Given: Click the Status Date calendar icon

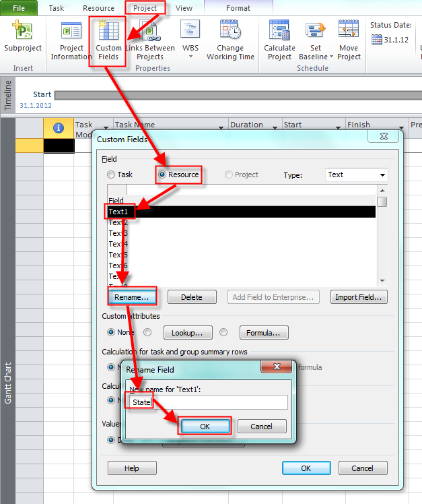Looking at the screenshot, I should click(x=377, y=40).
